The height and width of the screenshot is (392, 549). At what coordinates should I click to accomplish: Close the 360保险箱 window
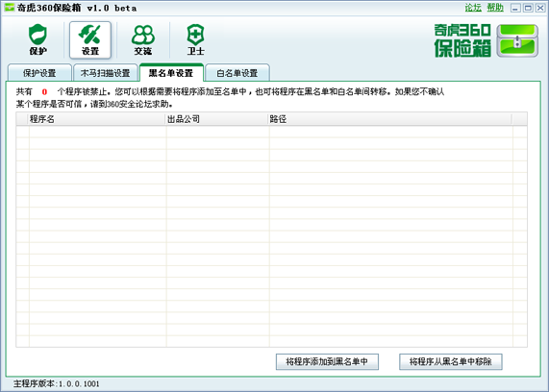[x=540, y=8]
